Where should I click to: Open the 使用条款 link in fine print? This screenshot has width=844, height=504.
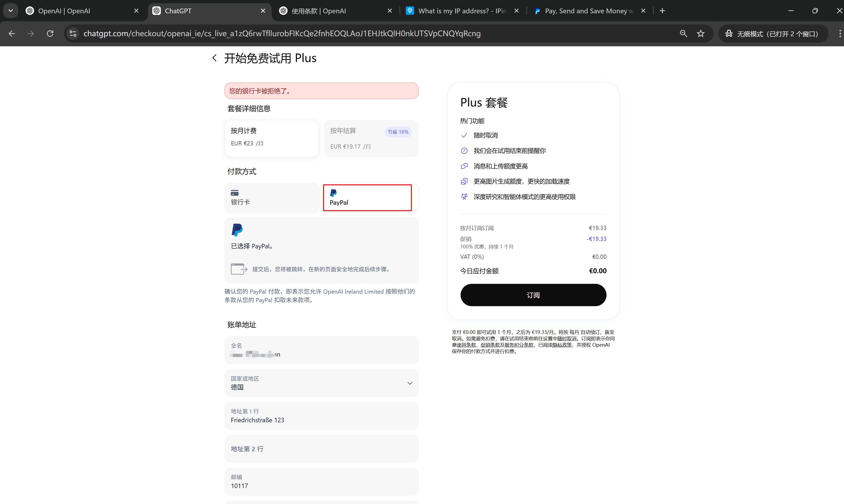coord(466,345)
